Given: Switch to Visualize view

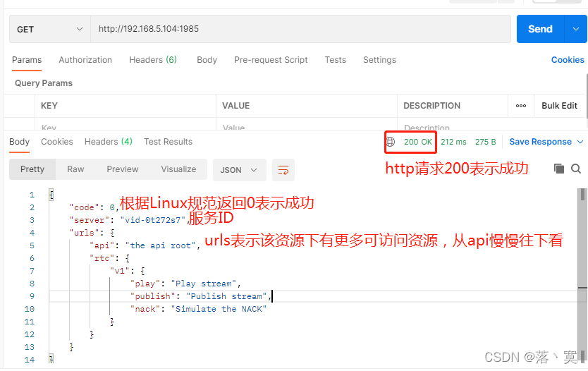Looking at the screenshot, I should [178, 169].
